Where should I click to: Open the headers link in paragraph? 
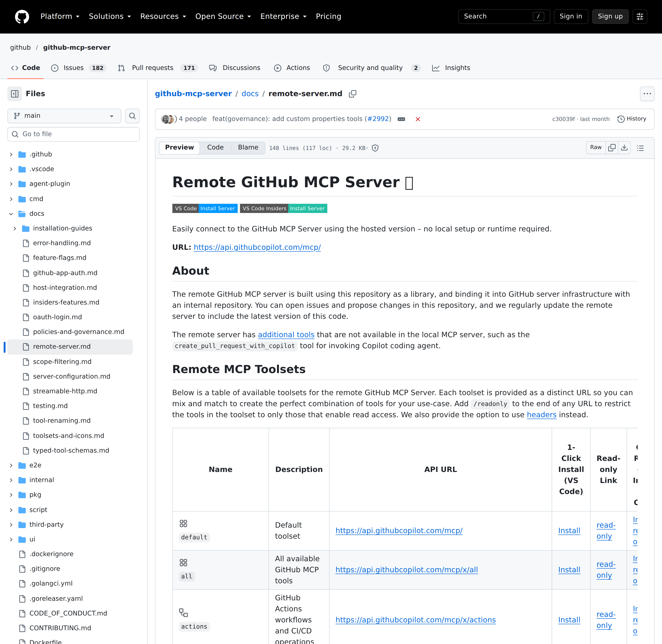pos(542,415)
